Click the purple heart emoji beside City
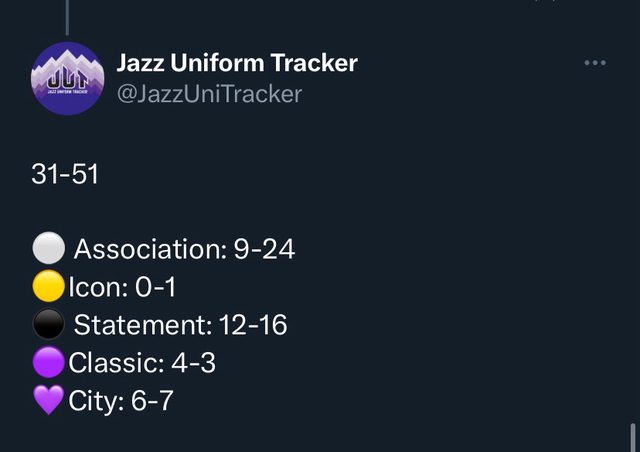 (x=48, y=400)
